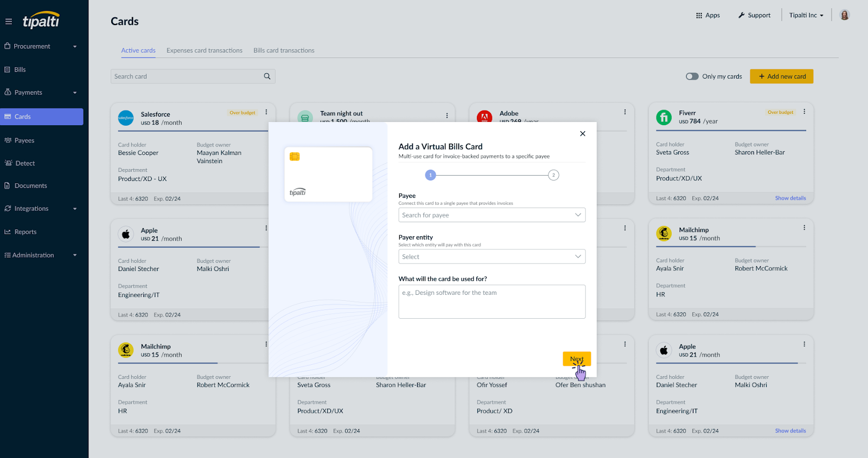Open the Apps grid icon
868x458 pixels.
pos(699,15)
